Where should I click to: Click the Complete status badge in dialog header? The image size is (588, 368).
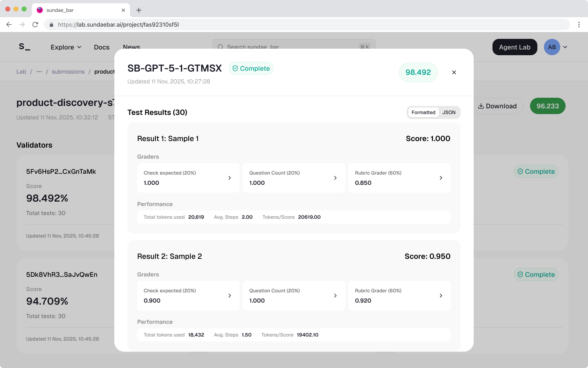[x=251, y=68]
